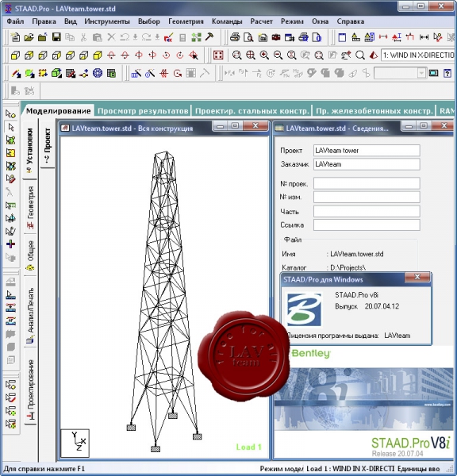The image size is (457, 476).
Task: Click the Save floppy disk icon
Action: tap(56, 37)
